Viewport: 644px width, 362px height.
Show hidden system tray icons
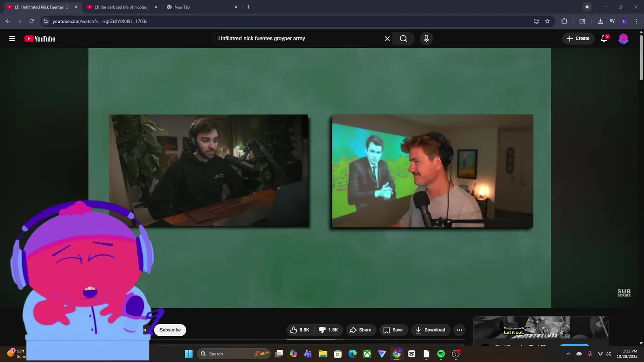tap(568, 354)
